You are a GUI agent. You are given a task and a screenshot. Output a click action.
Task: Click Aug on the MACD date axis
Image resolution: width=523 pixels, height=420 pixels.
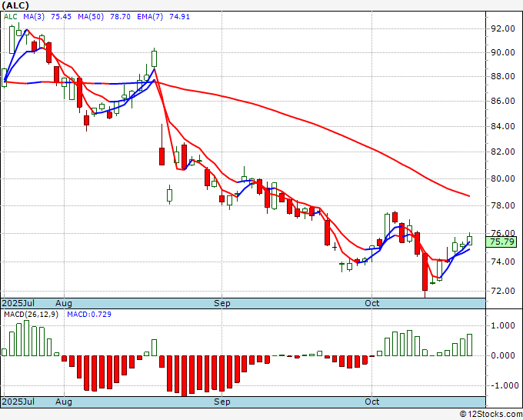64,402
